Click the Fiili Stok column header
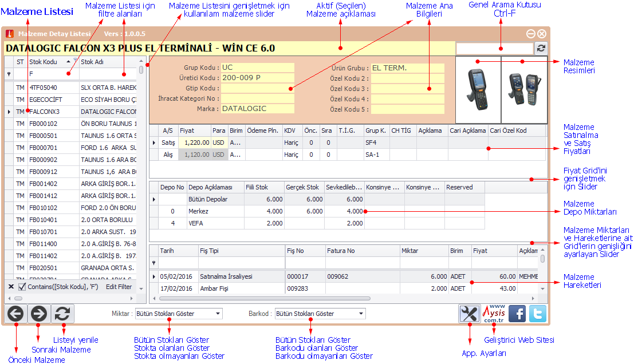Viewport: 634px width, 364px height. (x=264, y=187)
